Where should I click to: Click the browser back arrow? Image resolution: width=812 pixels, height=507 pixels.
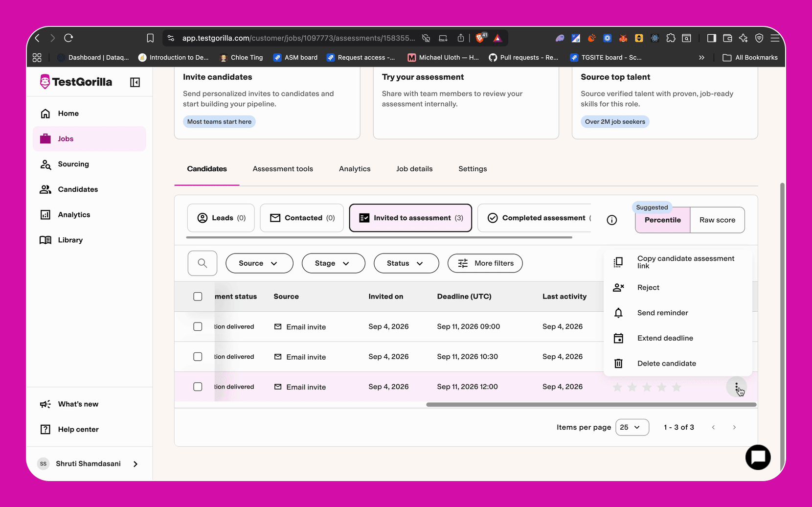click(x=38, y=38)
